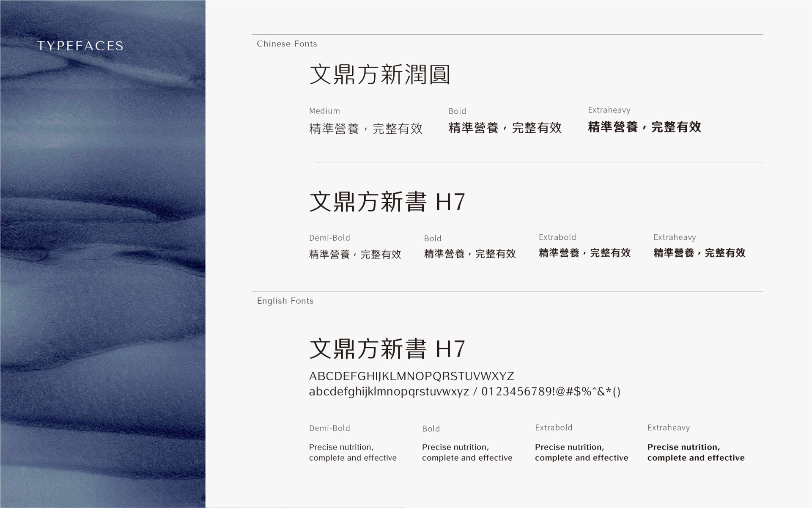
Task: Click the Extraheavy 精準營養 sample under 潤圓
Action: [644, 127]
